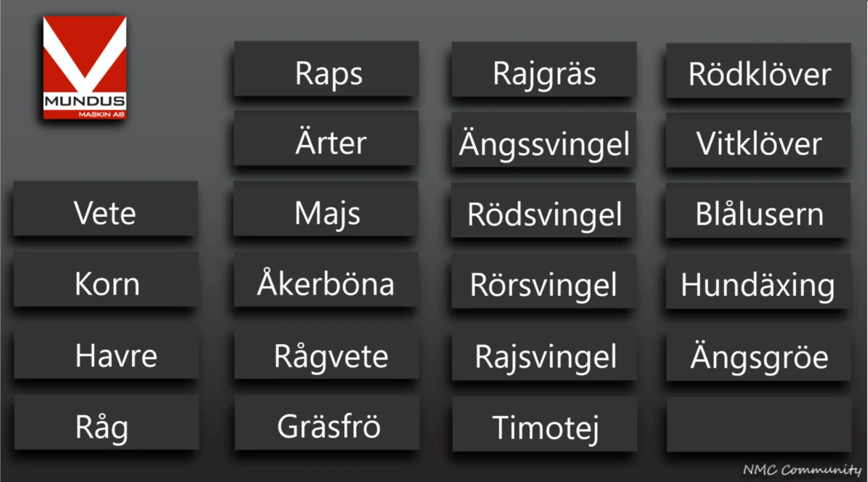This screenshot has height=482, width=868.
Task: Choose the Ärter button
Action: (x=326, y=138)
